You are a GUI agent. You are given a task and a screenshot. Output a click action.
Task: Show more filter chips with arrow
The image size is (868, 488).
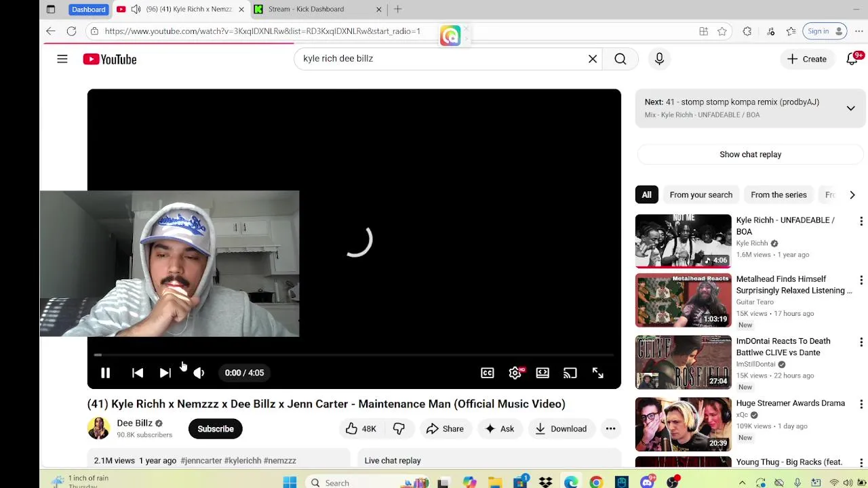(852, 195)
